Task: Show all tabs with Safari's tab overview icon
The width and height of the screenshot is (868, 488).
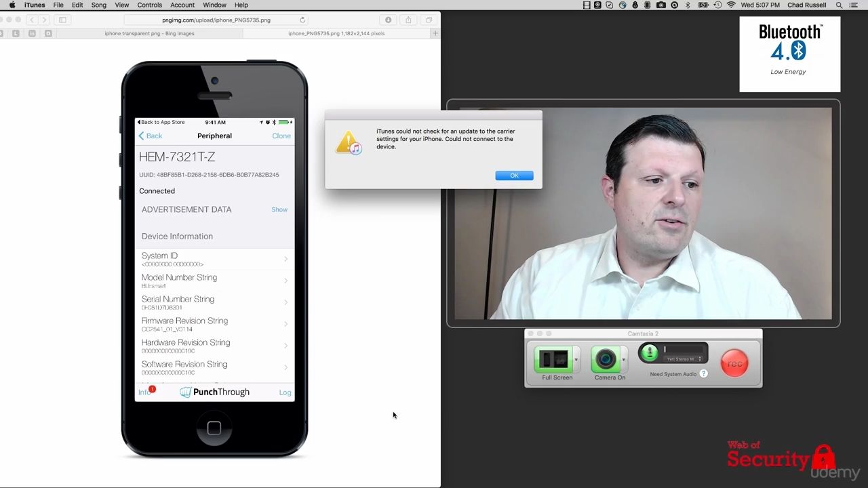Action: pos(429,20)
